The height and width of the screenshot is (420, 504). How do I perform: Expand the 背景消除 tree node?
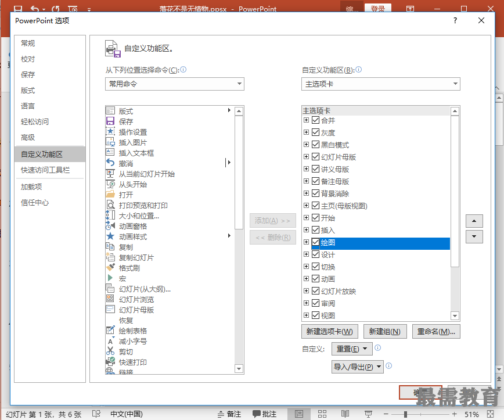pyautogui.click(x=307, y=193)
